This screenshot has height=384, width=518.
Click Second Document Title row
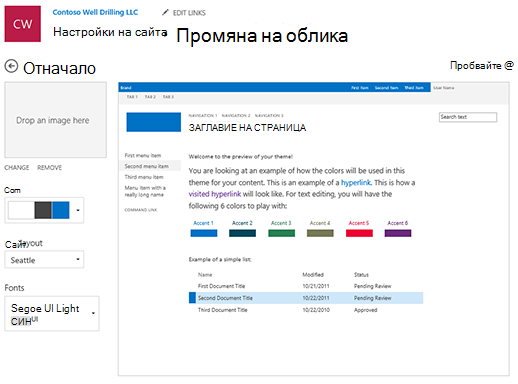coord(306,298)
